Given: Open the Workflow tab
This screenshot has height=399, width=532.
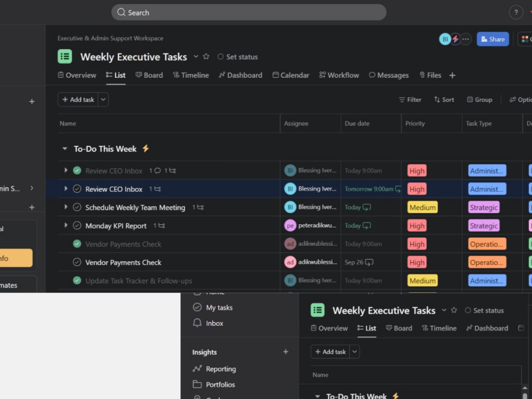Looking at the screenshot, I should [x=339, y=76].
